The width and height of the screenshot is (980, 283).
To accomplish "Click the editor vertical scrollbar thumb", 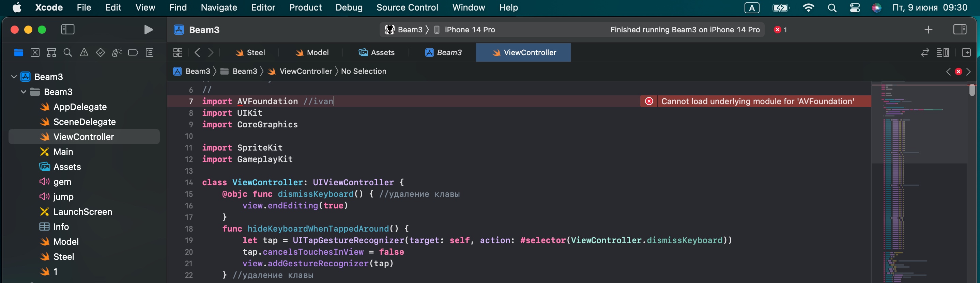I will click(972, 90).
